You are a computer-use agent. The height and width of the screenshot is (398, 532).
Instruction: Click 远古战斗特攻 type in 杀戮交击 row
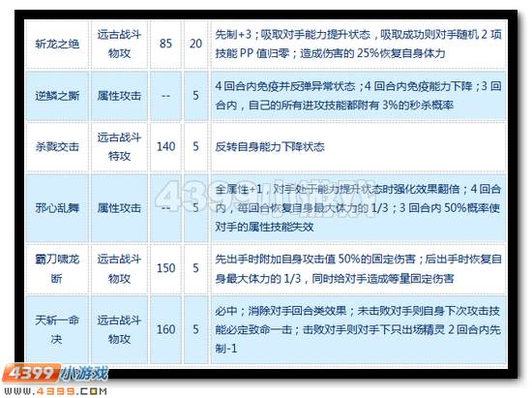pyautogui.click(x=119, y=146)
